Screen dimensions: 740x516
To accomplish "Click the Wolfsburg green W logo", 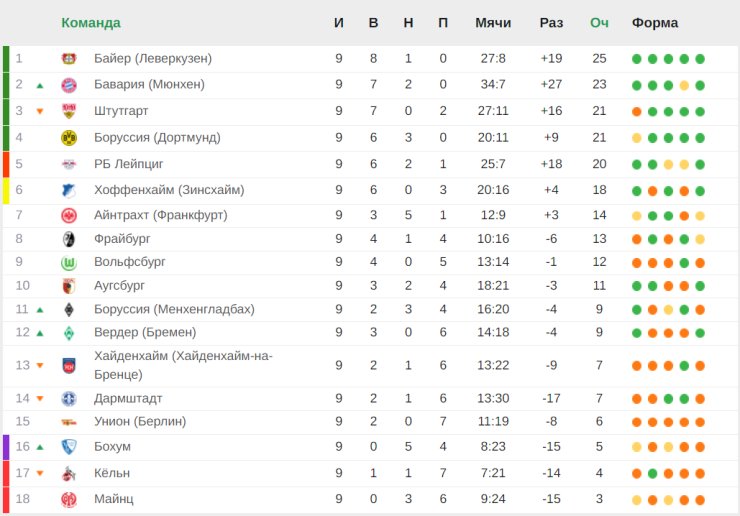I will [x=69, y=262].
